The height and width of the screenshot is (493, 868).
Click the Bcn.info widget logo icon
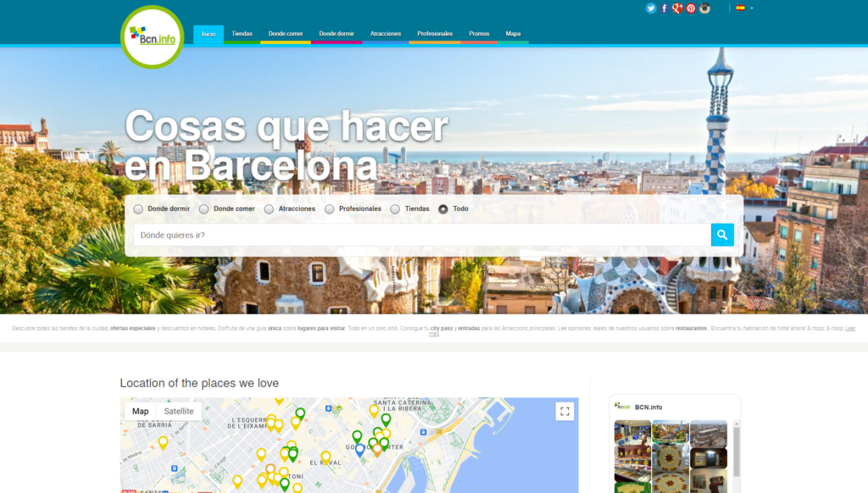point(622,406)
